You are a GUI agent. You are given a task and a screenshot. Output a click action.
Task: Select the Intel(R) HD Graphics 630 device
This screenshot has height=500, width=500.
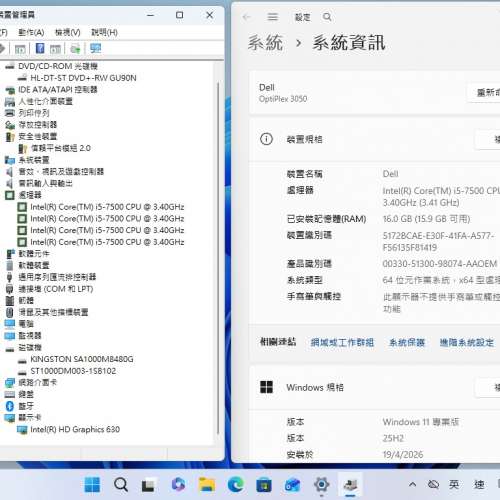click(x=75, y=429)
